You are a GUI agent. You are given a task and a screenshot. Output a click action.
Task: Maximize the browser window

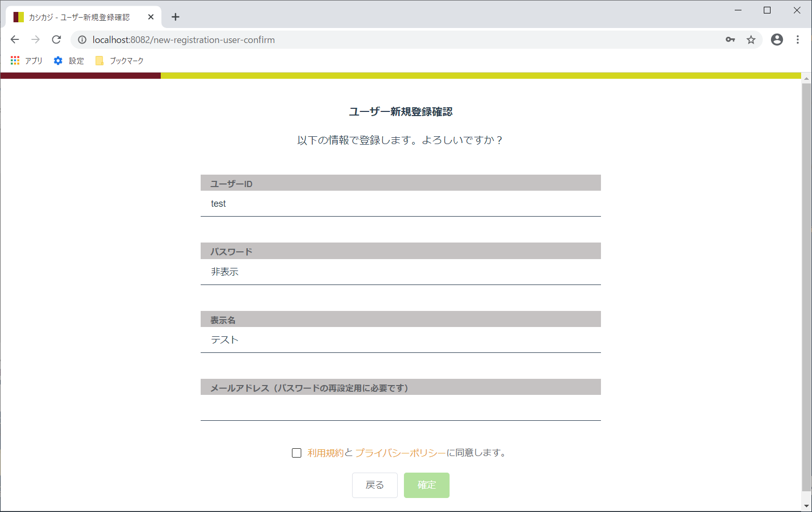pos(767,10)
